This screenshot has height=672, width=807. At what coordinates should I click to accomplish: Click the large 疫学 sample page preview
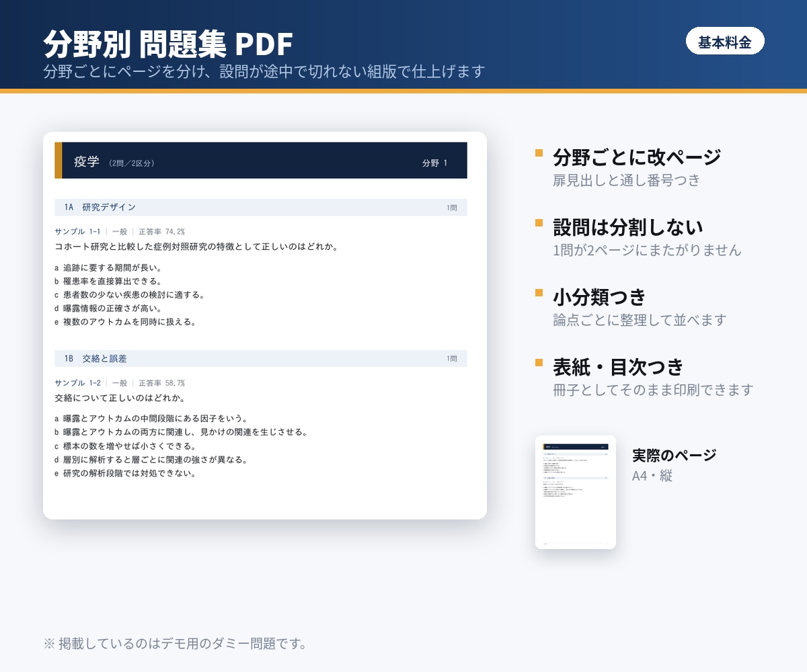tap(265, 325)
